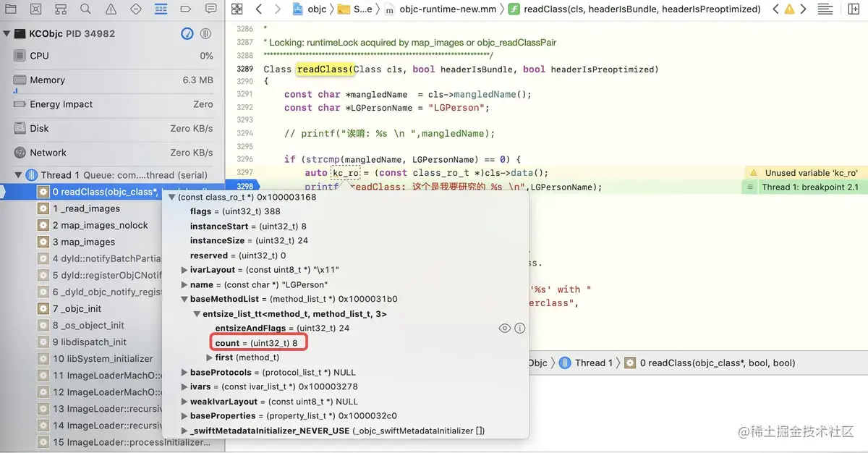868x453 pixels.
Task: Click the blue gauge icon beside KCObjc
Action: coord(187,34)
